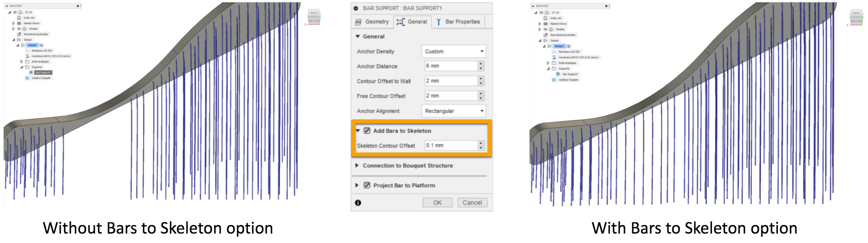Click Aluminium AlSi10 material icon in right browser
The height and width of the screenshot is (243, 868).
[x=554, y=57]
